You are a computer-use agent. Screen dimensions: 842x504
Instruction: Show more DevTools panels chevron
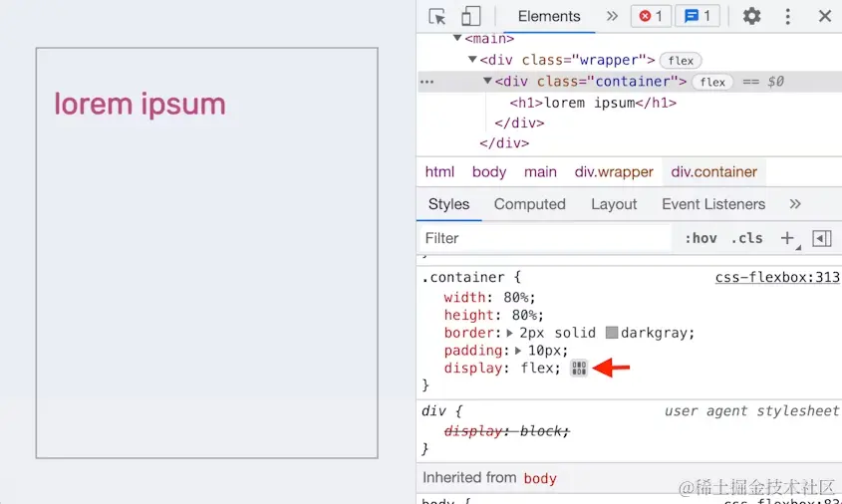(612, 16)
